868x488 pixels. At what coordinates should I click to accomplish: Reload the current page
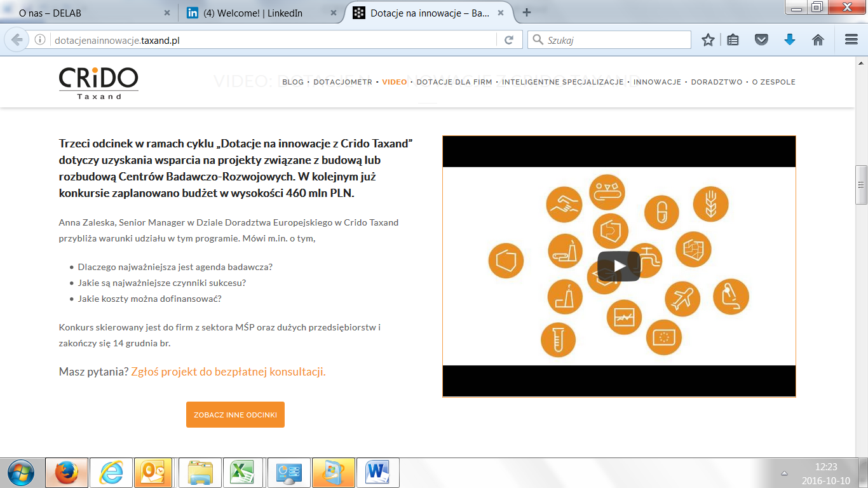pyautogui.click(x=508, y=40)
